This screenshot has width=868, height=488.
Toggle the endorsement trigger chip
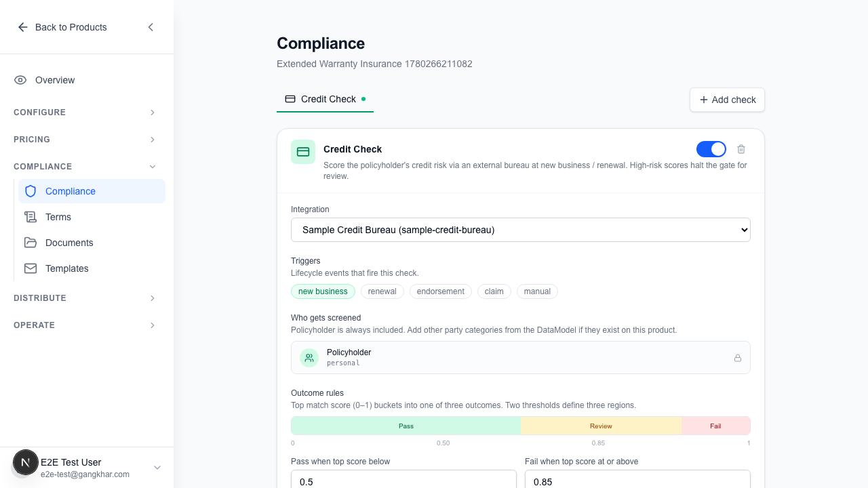[x=441, y=291]
